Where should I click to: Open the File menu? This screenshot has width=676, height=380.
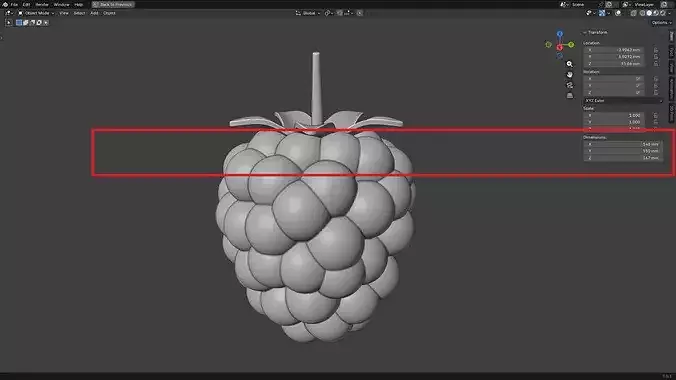(14, 4)
